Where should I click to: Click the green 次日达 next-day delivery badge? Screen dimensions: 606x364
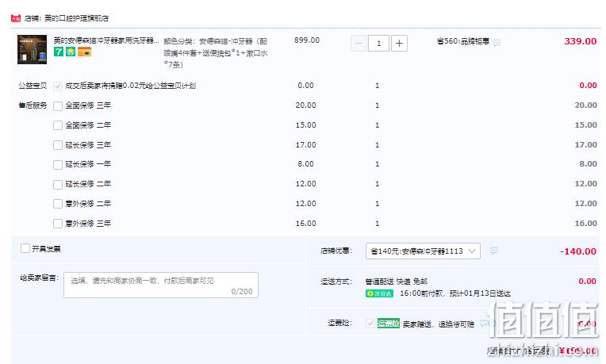379,293
